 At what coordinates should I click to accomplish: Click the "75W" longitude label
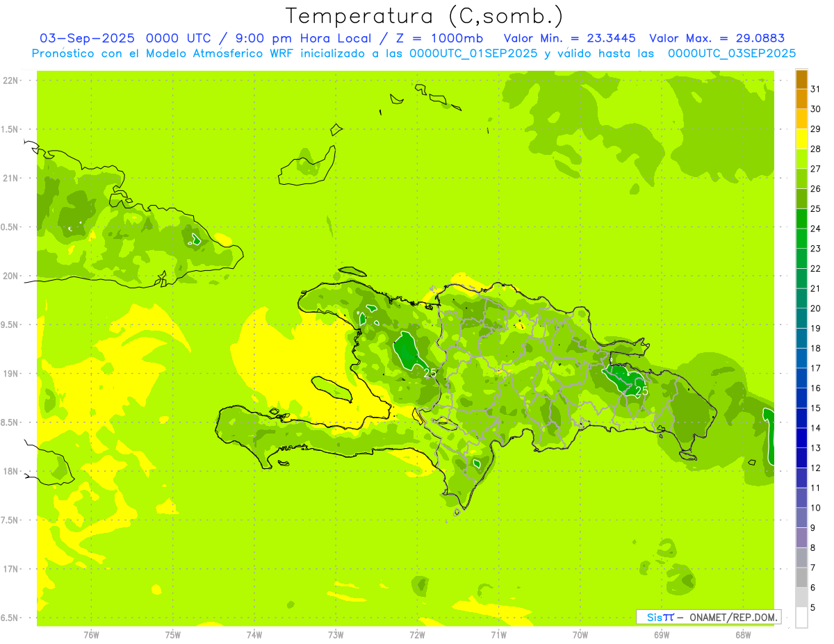click(x=173, y=635)
